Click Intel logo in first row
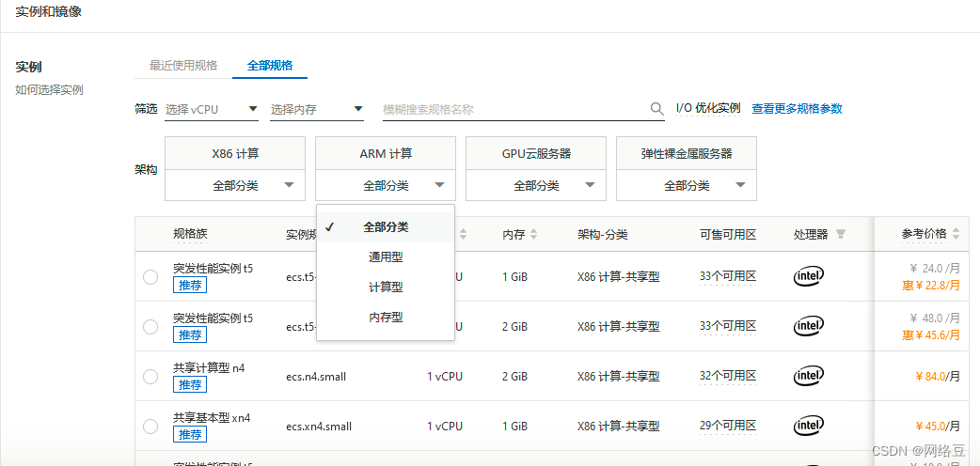This screenshot has height=466, width=980. pos(809,276)
